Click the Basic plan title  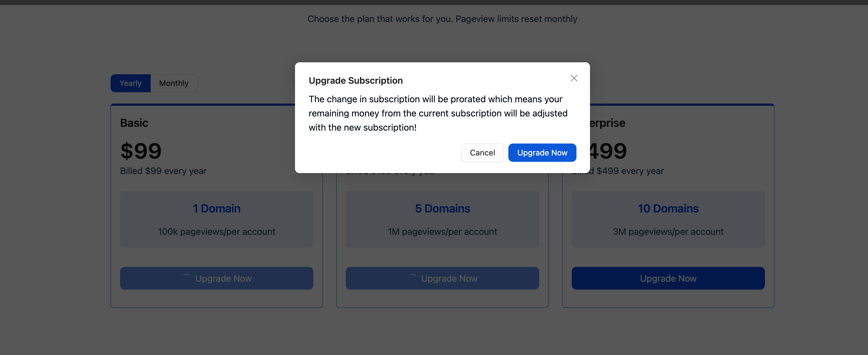(134, 123)
